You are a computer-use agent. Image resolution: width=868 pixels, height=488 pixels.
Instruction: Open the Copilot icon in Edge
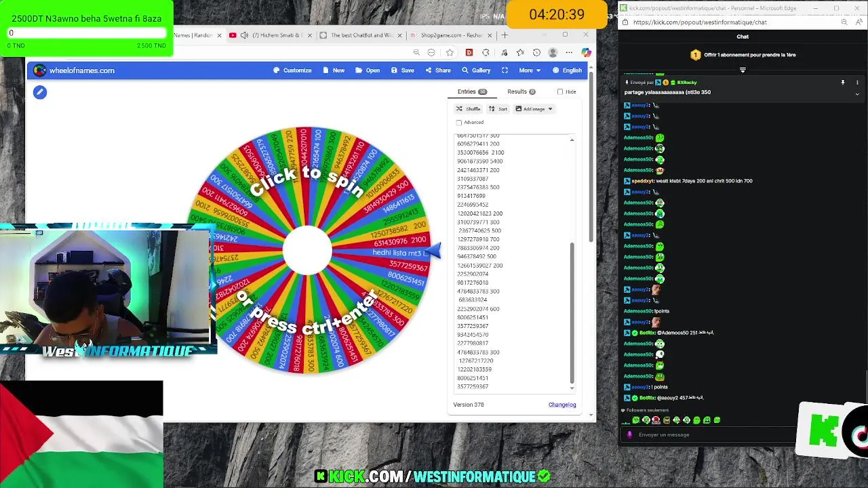[586, 53]
